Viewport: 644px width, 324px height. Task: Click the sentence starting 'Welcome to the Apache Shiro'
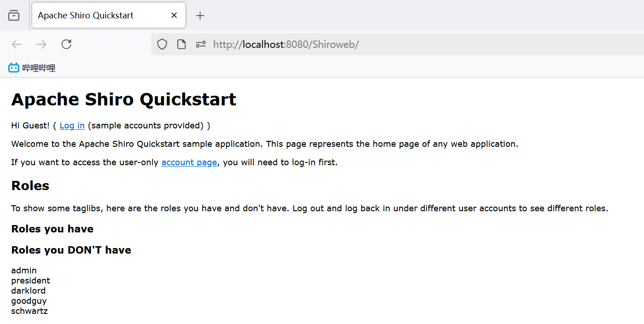[264, 144]
